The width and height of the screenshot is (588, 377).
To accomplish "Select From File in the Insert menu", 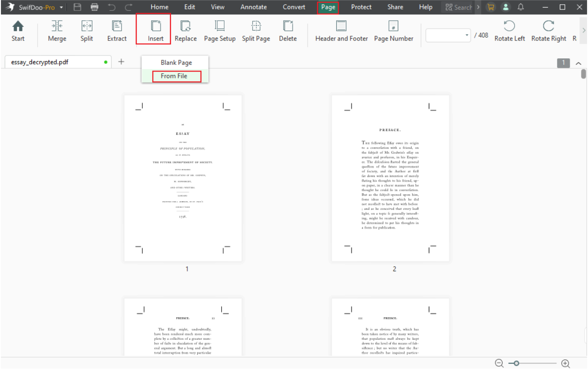I will coord(176,76).
